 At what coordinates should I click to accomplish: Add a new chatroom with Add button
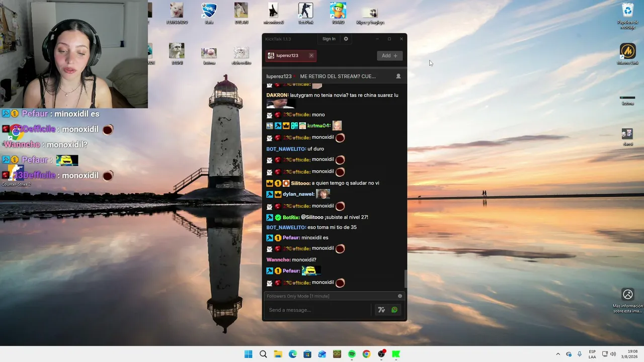coord(389,56)
